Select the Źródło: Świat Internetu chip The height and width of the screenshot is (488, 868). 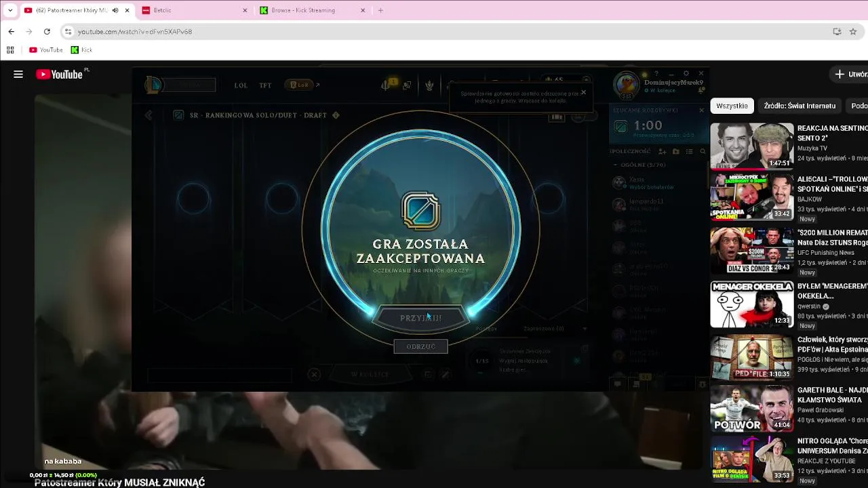800,106
